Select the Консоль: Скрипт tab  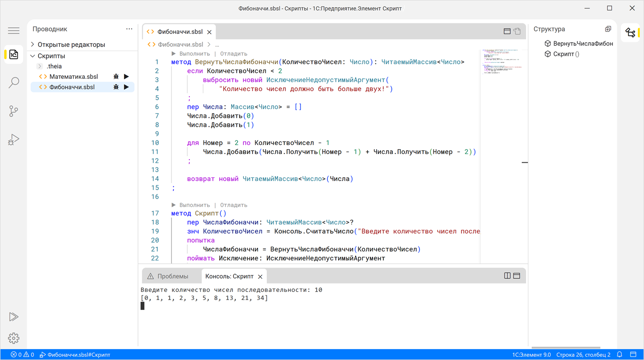point(229,276)
